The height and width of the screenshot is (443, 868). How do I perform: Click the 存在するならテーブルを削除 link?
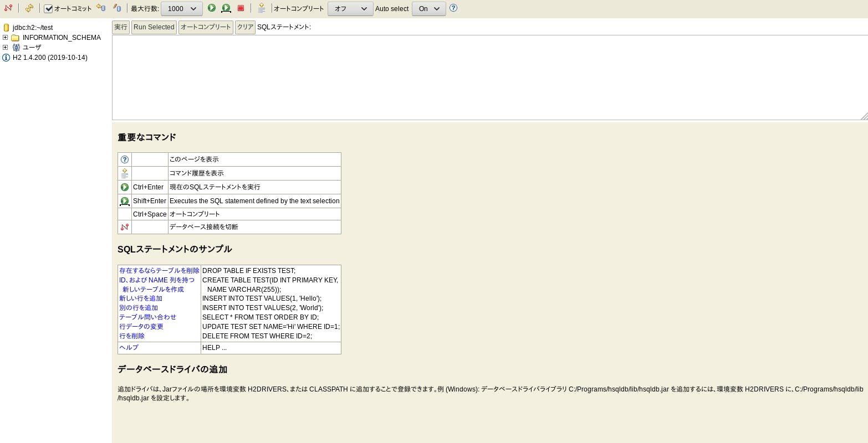point(159,271)
